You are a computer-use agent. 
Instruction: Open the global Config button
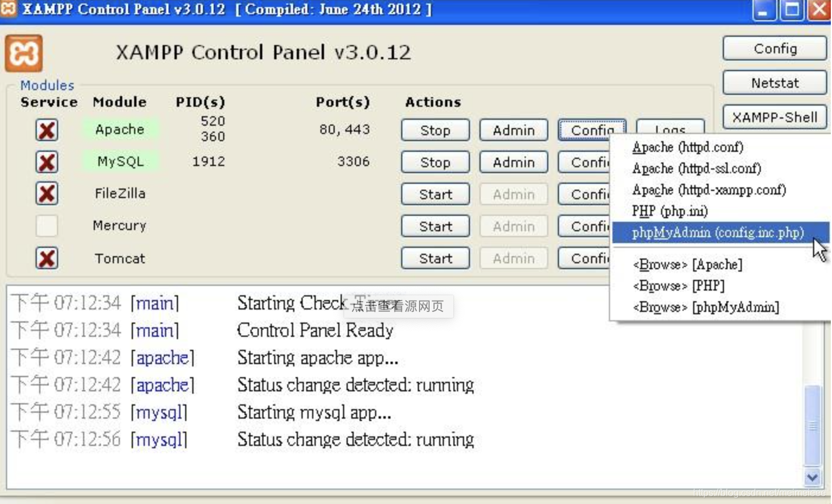[x=774, y=49]
